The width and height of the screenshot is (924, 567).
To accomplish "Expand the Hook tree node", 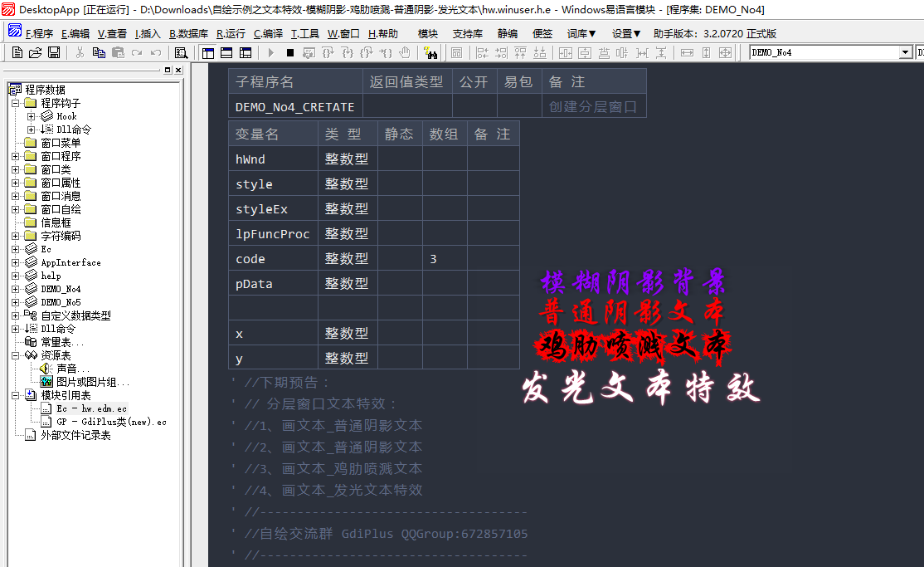I will click(x=32, y=116).
